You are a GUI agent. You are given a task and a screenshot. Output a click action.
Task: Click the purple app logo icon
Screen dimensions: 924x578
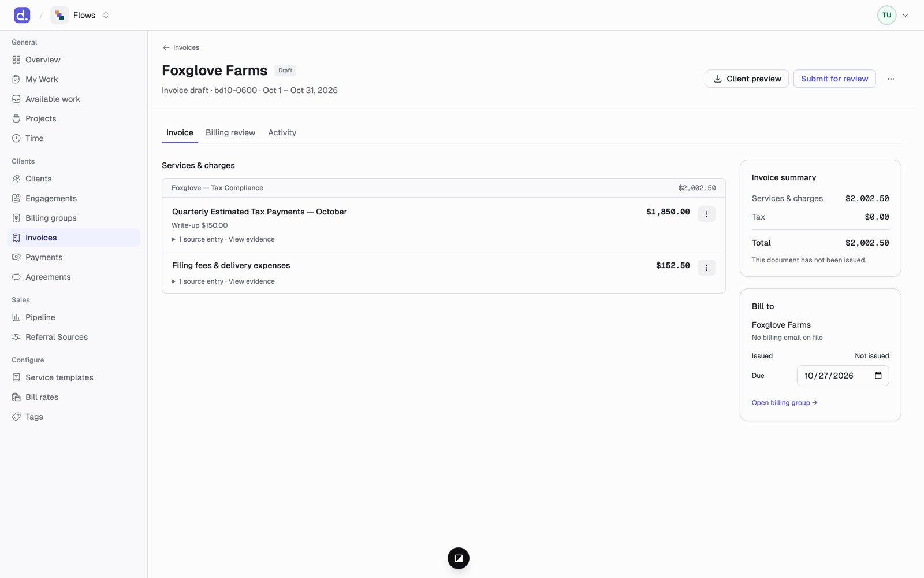(22, 15)
